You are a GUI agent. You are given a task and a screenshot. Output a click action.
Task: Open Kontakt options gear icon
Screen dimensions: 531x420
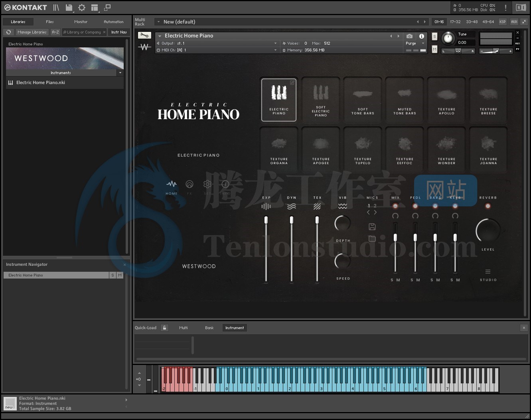pyautogui.click(x=82, y=8)
